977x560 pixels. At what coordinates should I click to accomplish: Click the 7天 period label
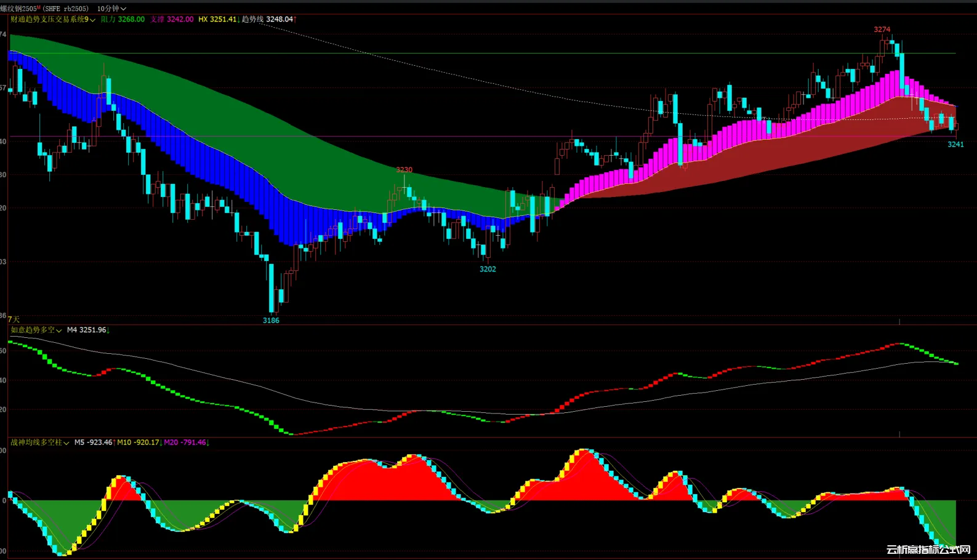[x=14, y=319]
